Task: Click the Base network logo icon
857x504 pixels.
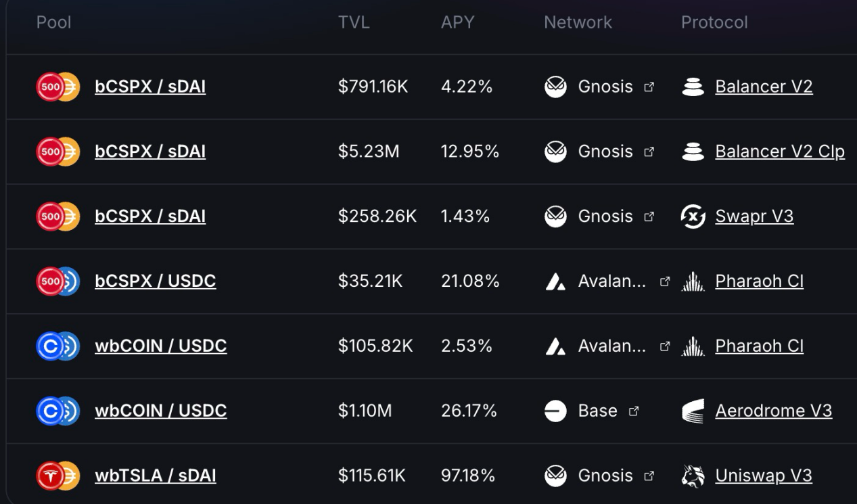Action: [555, 411]
